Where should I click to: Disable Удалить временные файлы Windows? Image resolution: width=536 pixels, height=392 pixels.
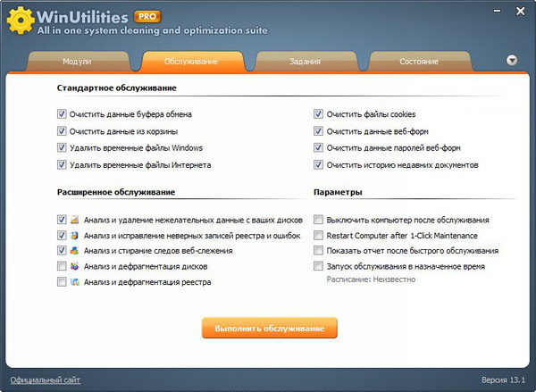62,147
